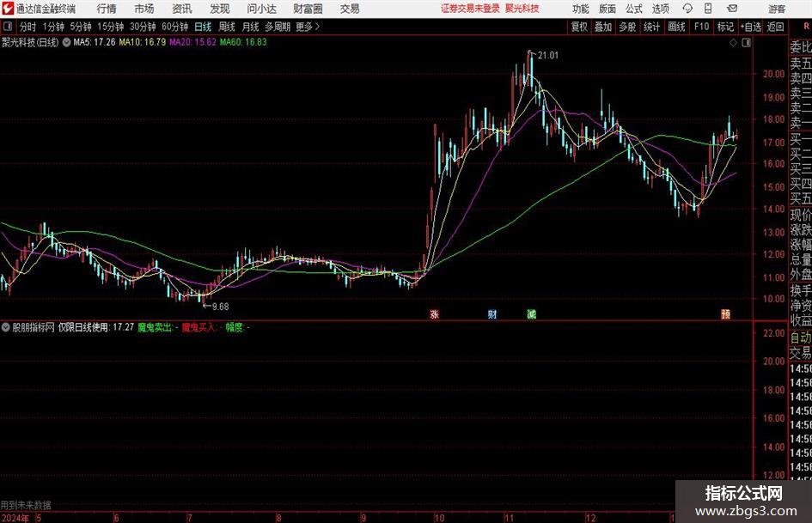The image size is (812, 523).
Task: Click the 标记 mark button
Action: pyautogui.click(x=725, y=27)
